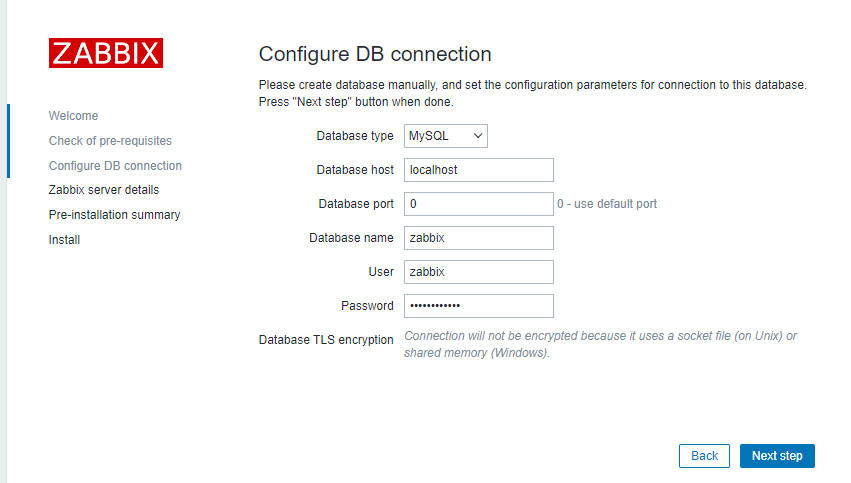Screen dimensions: 851x483
Task: Open the Pre-installation summary step
Action: (114, 215)
